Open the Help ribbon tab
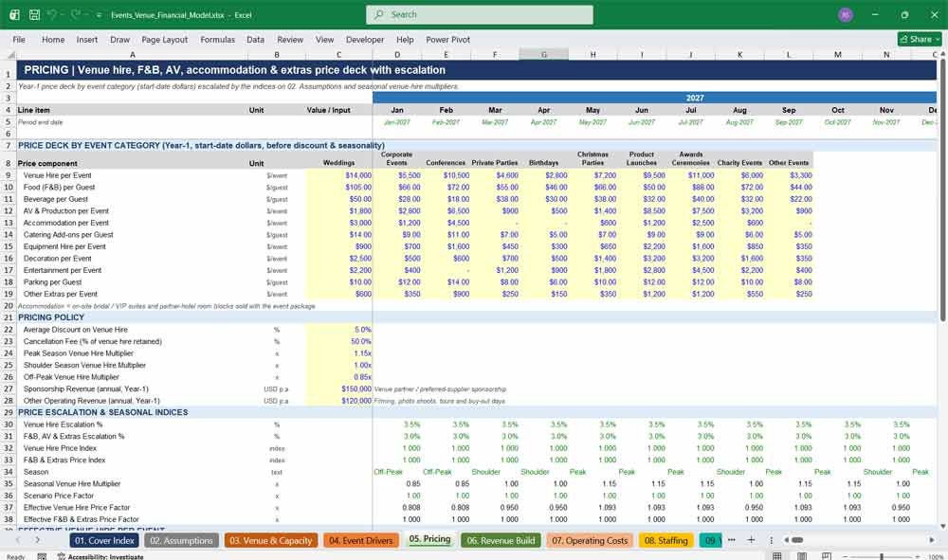Screen dimensions: 948x560 click(x=405, y=39)
